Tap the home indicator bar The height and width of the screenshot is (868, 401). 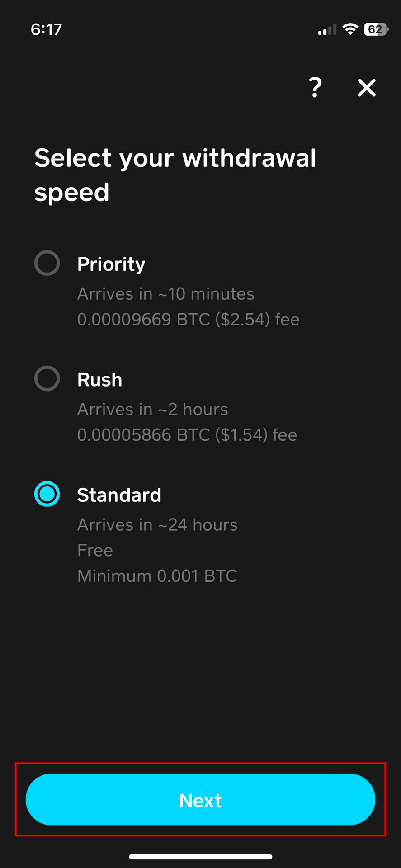point(200,856)
